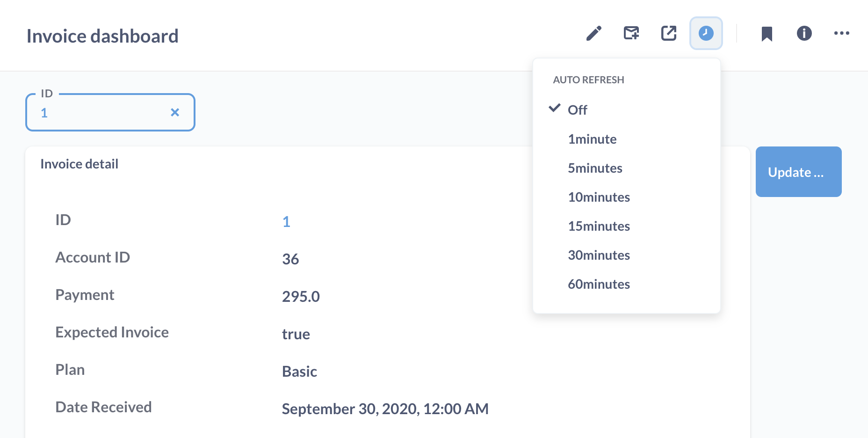868x438 pixels.
Task: Show dashboard info via the info icon
Action: pyautogui.click(x=804, y=33)
